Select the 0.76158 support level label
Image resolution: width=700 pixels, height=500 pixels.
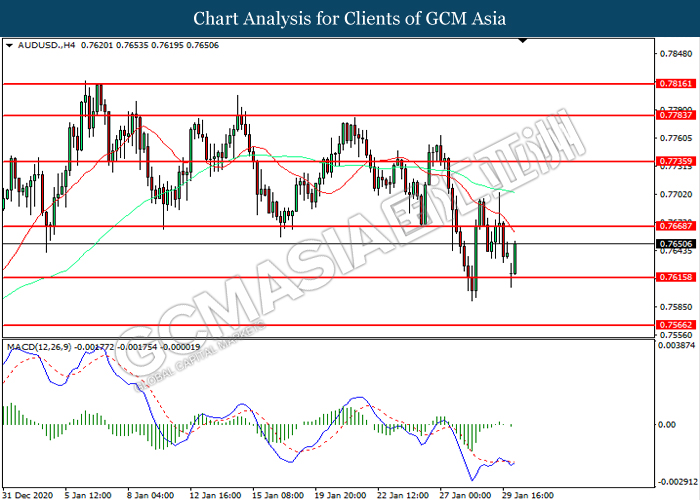coord(675,277)
